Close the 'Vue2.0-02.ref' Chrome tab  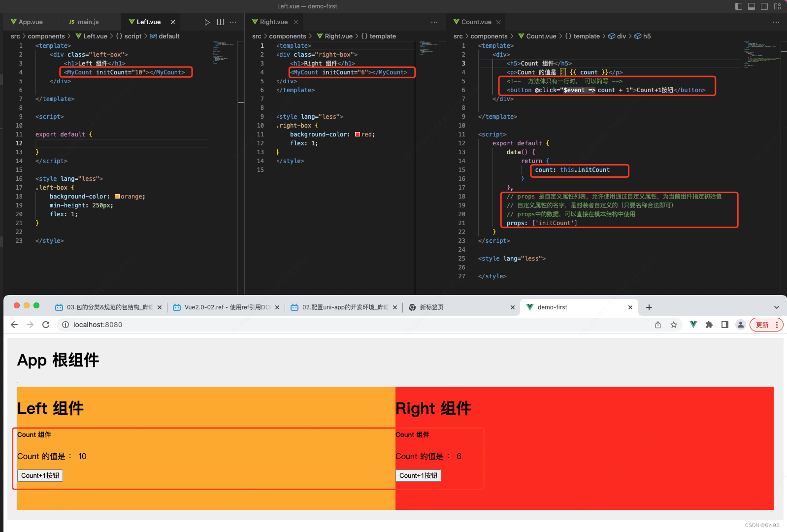[x=277, y=307]
